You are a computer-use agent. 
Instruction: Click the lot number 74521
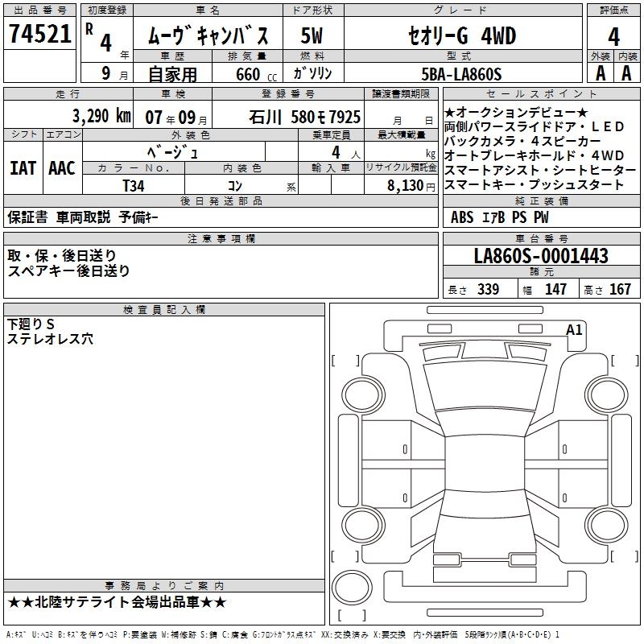click(39, 35)
